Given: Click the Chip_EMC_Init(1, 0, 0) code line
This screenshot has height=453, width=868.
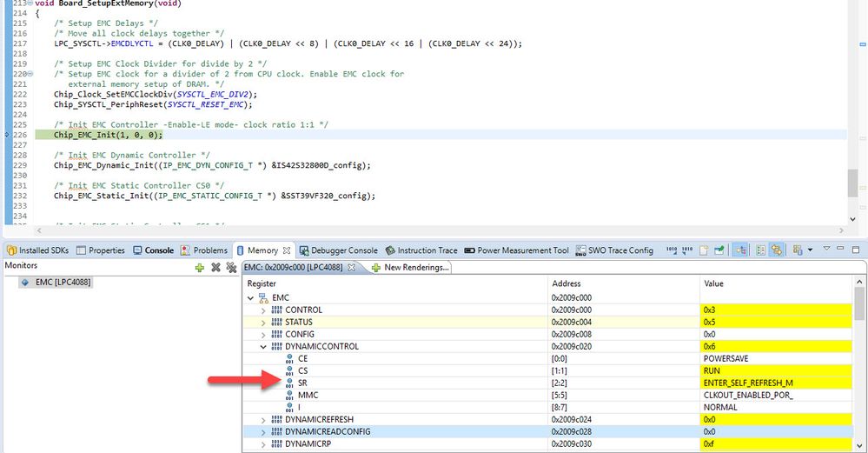Looking at the screenshot, I should point(109,135).
